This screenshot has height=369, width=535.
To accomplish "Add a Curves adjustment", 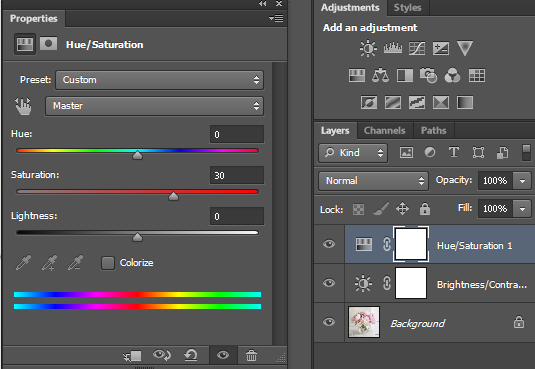I will [417, 48].
